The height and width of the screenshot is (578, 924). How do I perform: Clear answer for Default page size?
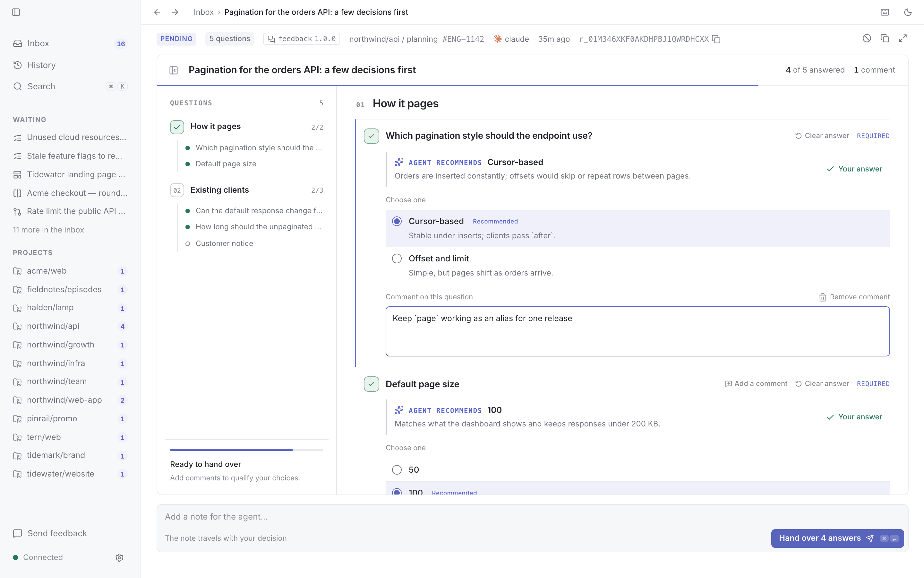click(x=822, y=383)
